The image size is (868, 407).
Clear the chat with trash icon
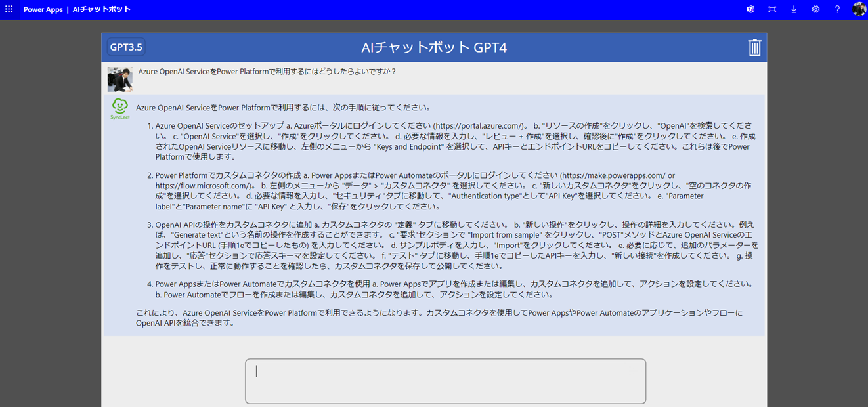coord(754,47)
